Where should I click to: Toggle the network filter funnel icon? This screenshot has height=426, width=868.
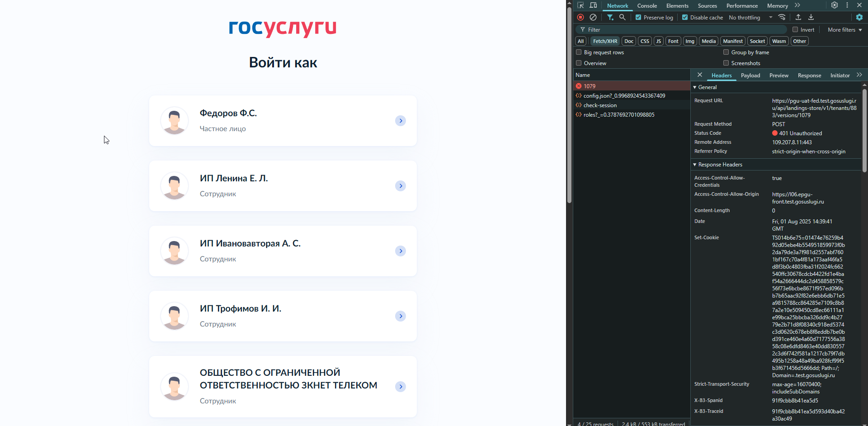[x=610, y=17]
